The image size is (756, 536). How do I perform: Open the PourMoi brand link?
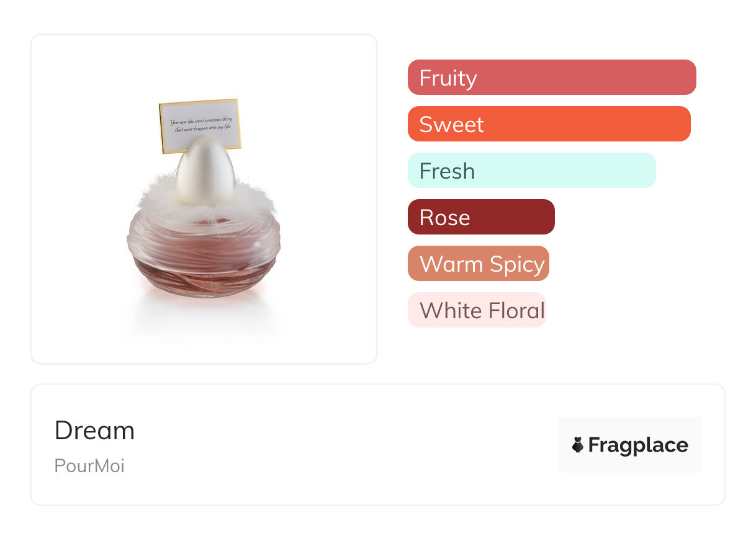[x=89, y=466]
